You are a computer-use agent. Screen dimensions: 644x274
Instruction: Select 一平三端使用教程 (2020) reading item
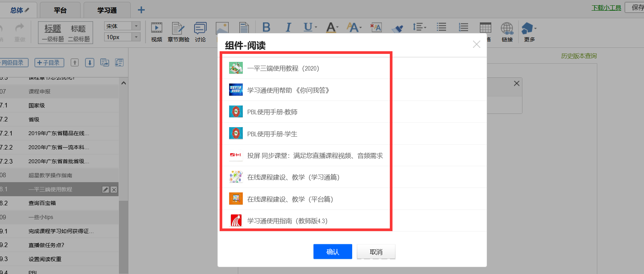(352, 68)
